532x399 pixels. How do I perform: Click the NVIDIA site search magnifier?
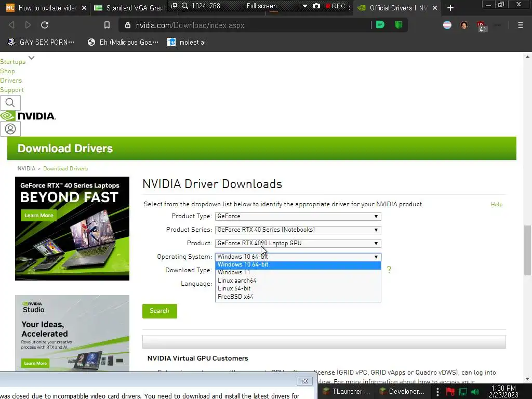coord(10,102)
